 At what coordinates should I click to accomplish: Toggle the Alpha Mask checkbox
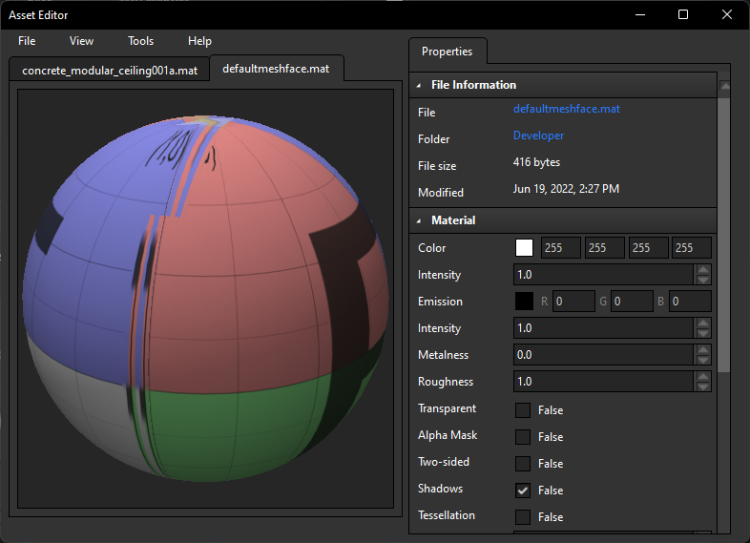[x=523, y=437]
